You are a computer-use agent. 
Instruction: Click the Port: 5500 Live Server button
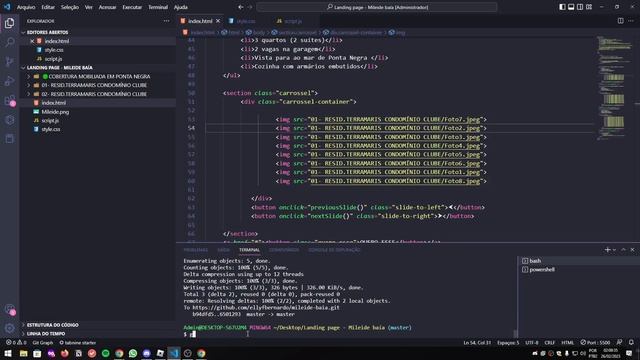point(595,342)
